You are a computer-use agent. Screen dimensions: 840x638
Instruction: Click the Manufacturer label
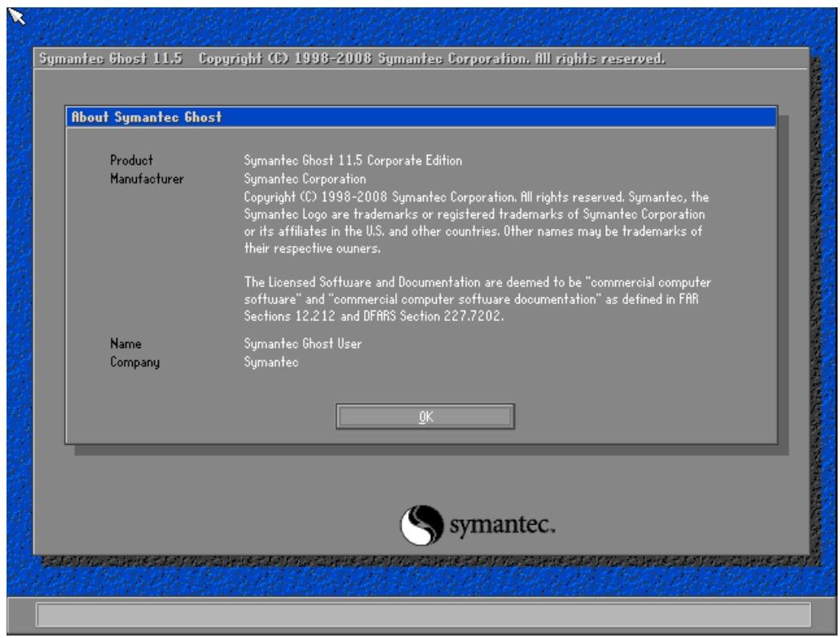147,178
